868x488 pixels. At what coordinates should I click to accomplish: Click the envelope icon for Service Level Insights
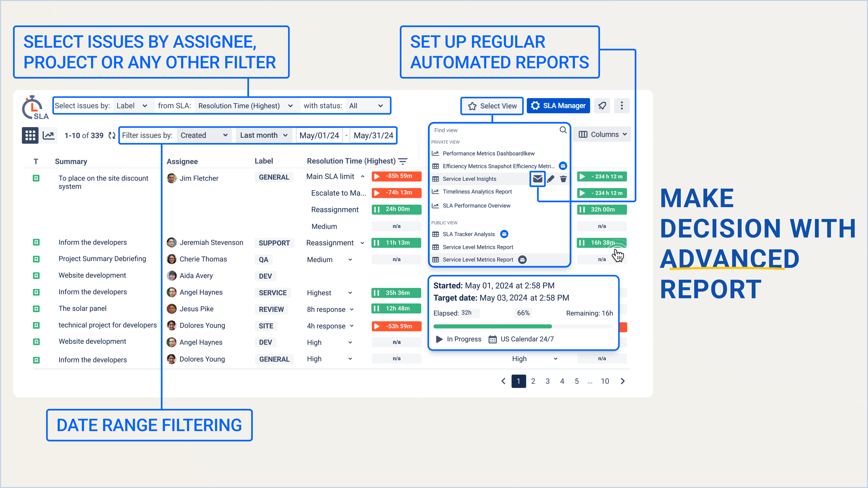coord(537,179)
